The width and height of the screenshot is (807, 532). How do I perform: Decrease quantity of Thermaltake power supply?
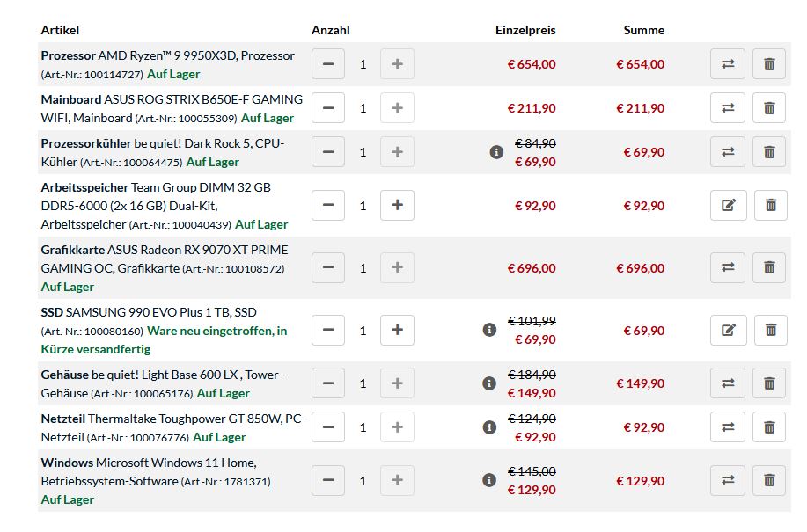tap(328, 426)
